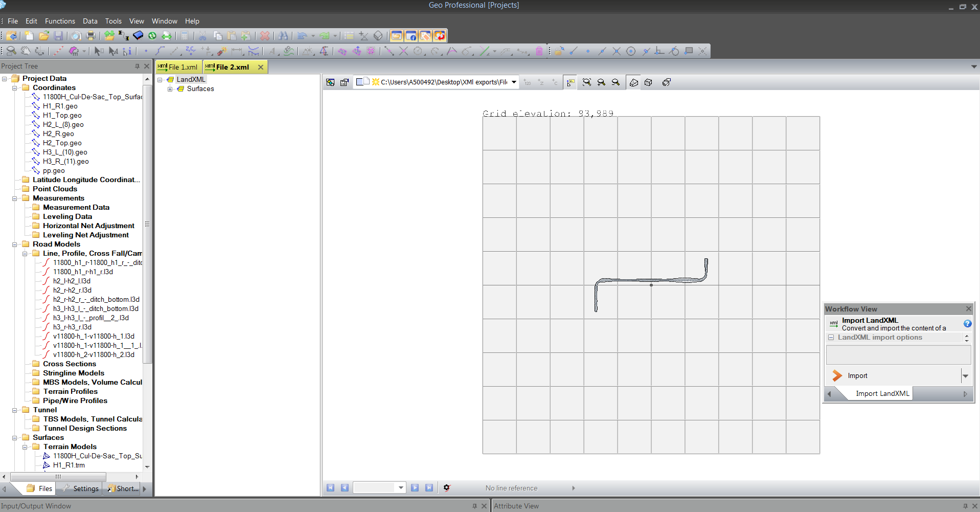Collapse the LandXML import options section

click(831, 337)
